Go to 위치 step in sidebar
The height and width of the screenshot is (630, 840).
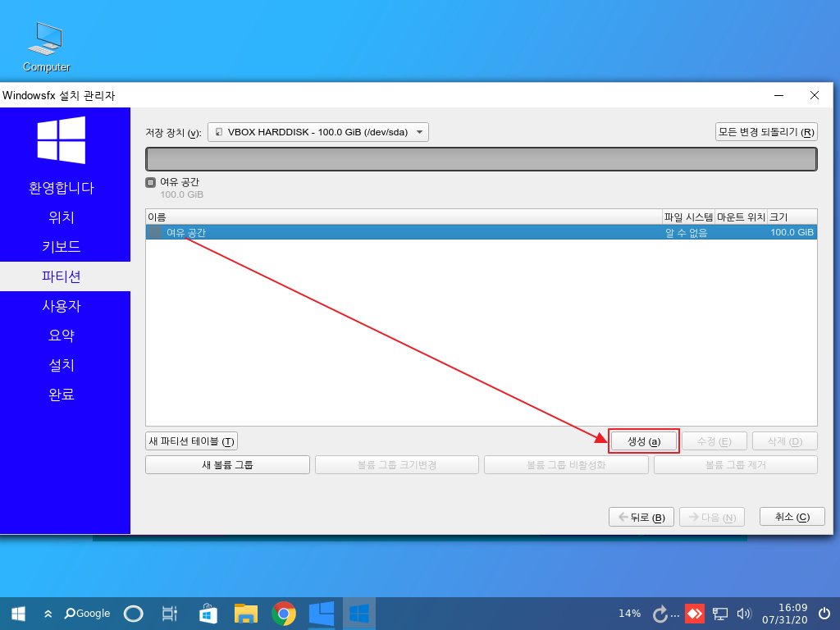click(61, 217)
